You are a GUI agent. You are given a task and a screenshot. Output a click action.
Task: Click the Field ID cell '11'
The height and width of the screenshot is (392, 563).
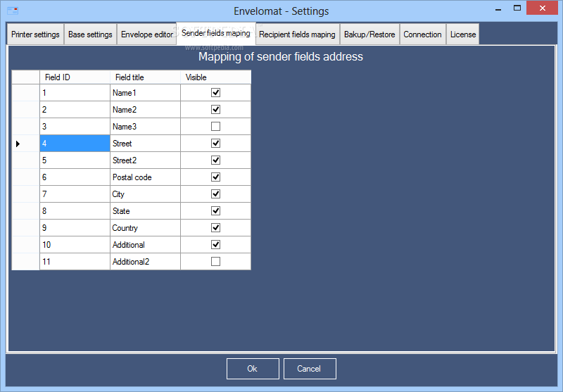(75, 261)
